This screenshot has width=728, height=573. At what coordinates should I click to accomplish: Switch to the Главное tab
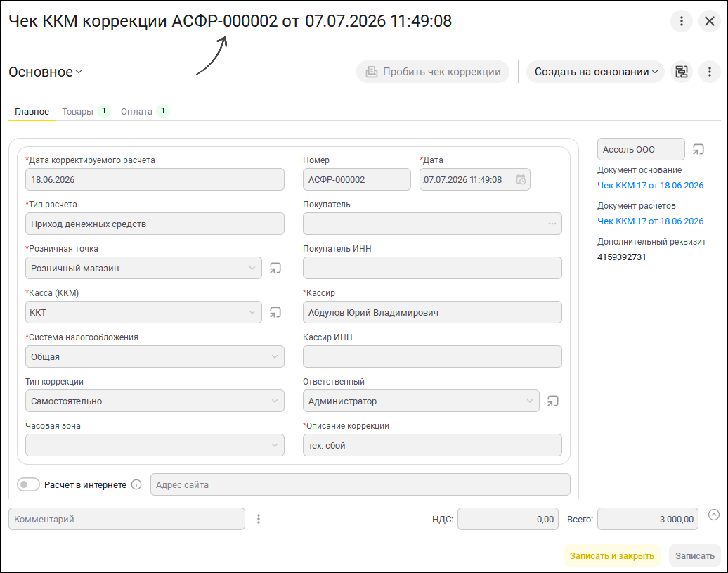(x=32, y=112)
